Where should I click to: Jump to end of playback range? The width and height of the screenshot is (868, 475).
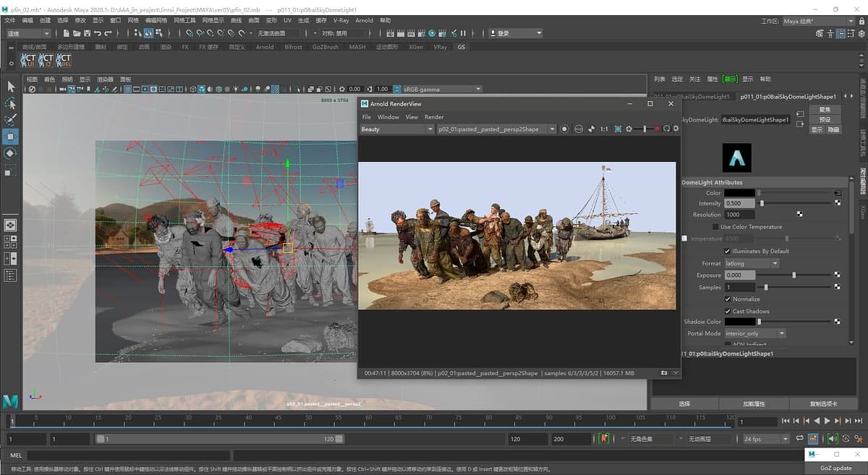859,421
